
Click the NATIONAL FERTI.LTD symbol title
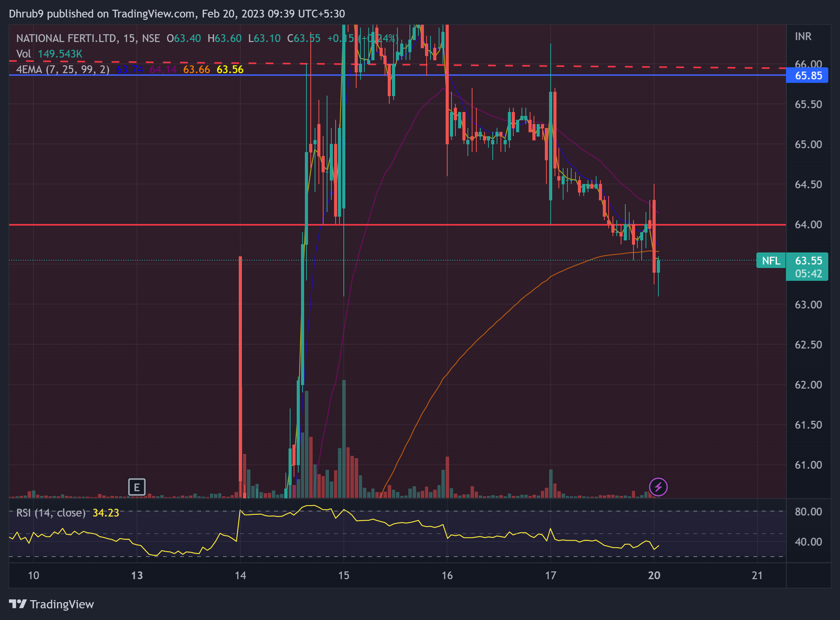click(66, 38)
